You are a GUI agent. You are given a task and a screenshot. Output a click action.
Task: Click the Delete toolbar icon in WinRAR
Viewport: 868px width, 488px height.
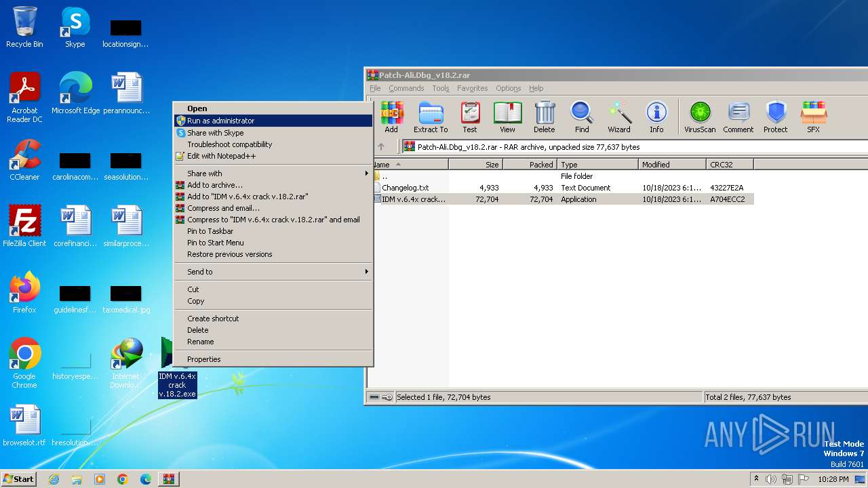(544, 117)
